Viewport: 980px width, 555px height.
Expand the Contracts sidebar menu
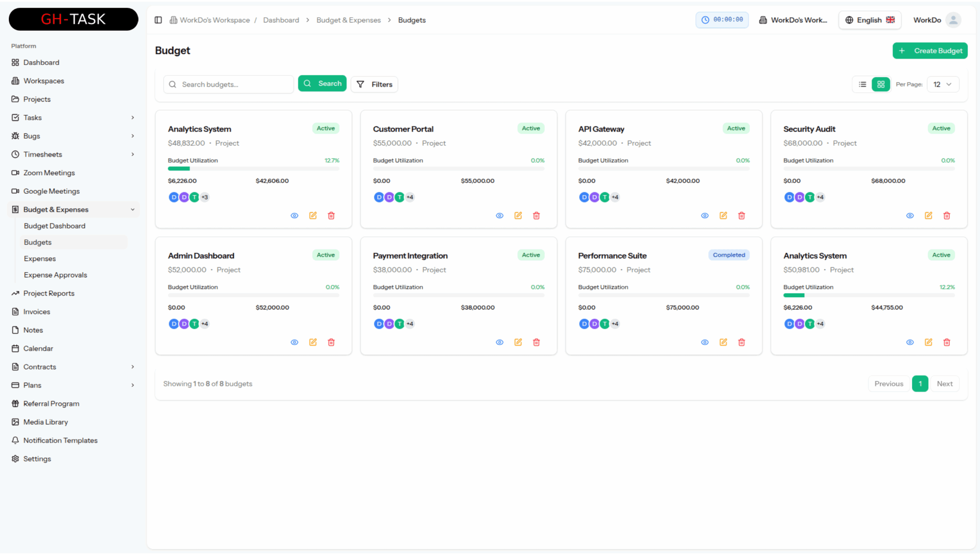(73, 367)
